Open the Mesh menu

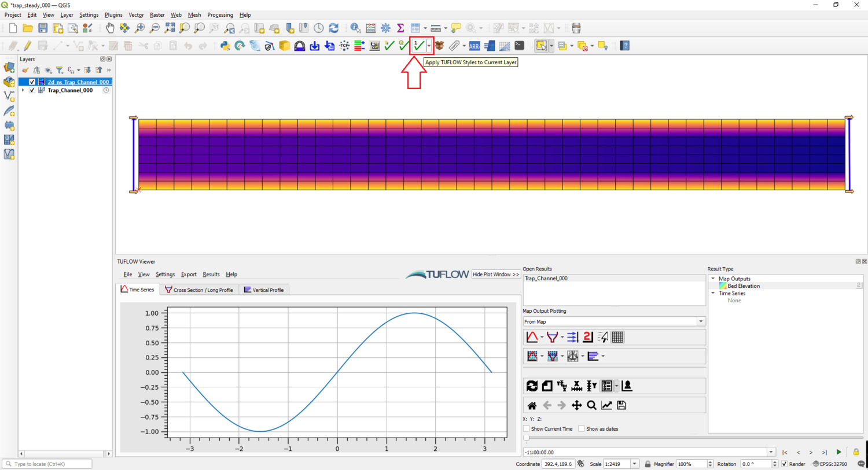pyautogui.click(x=194, y=14)
